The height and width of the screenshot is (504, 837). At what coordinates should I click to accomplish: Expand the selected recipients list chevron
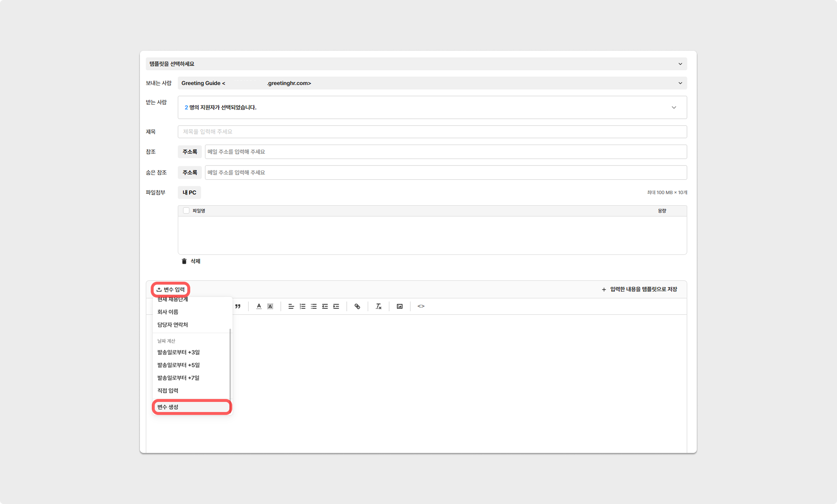pos(674,108)
